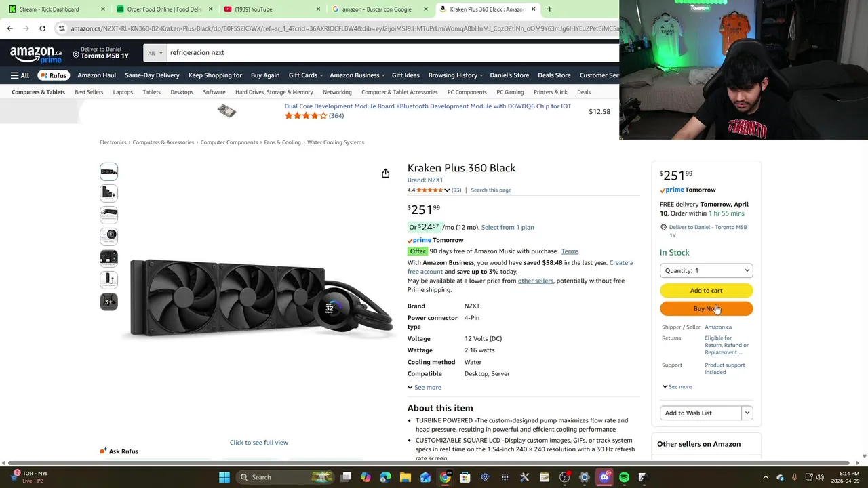Expand See more under seller details
The image size is (868, 488).
coord(677,386)
